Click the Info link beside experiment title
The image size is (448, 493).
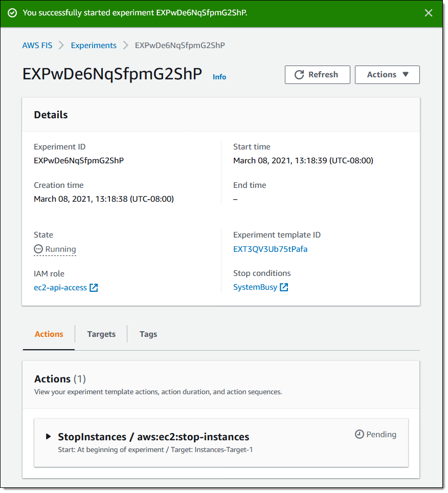coord(219,77)
